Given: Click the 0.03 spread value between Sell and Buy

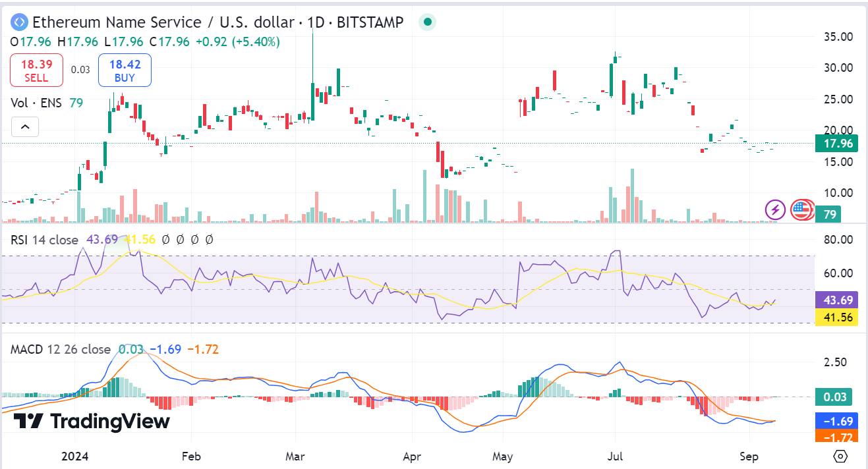Looking at the screenshot, I should click(x=80, y=70).
